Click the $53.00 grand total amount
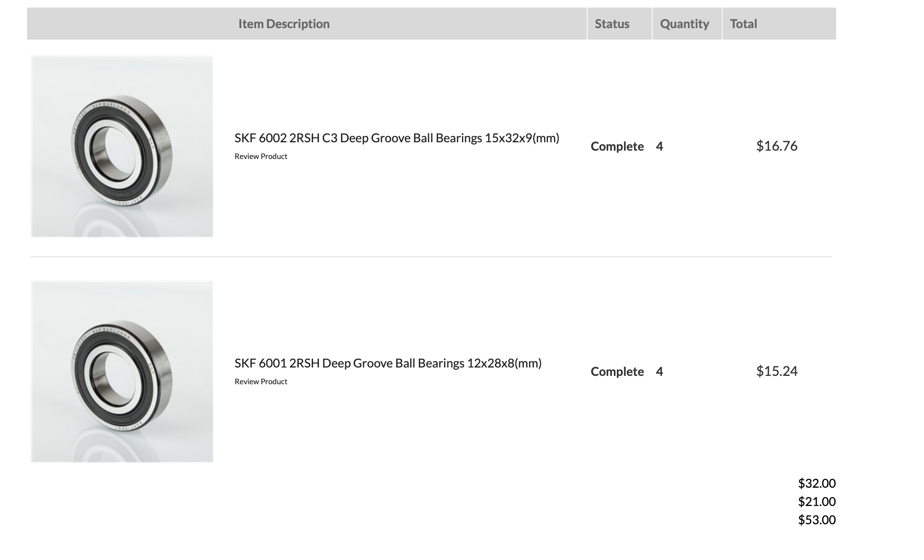Screen dimensions: 924x560 [817, 520]
